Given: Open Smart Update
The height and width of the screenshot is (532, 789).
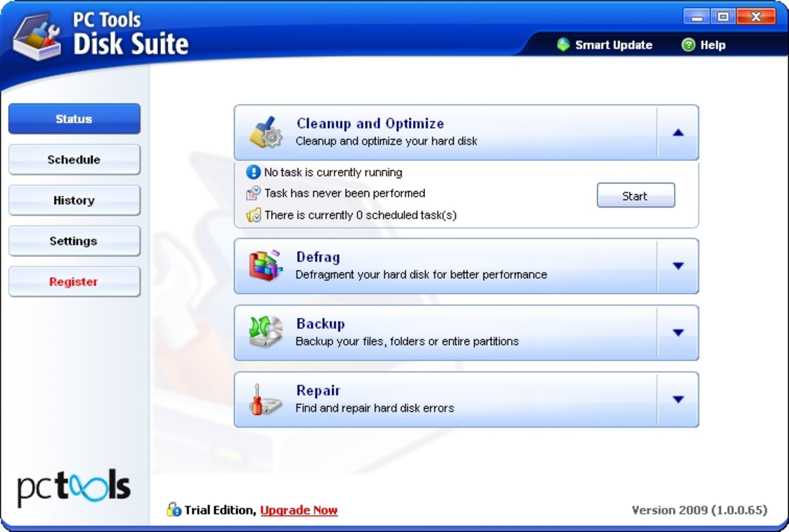Looking at the screenshot, I should (x=604, y=45).
